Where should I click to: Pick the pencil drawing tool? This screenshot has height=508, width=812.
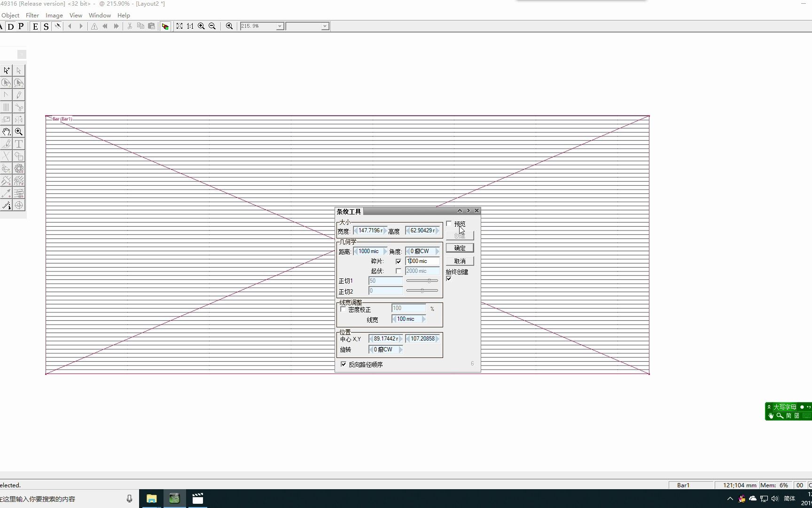pos(19,95)
